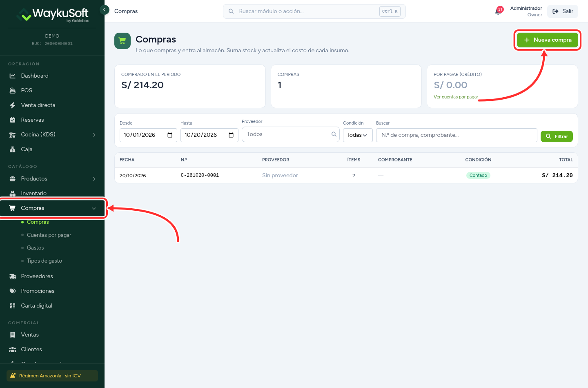The width and height of the screenshot is (588, 388).
Task: Click the Administrador Owner profile label
Action: click(526, 11)
